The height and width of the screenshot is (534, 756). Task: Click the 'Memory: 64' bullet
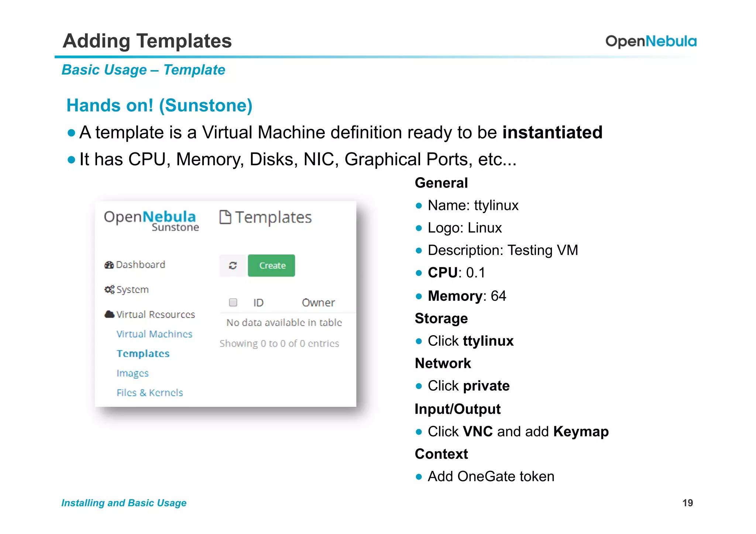point(467,296)
